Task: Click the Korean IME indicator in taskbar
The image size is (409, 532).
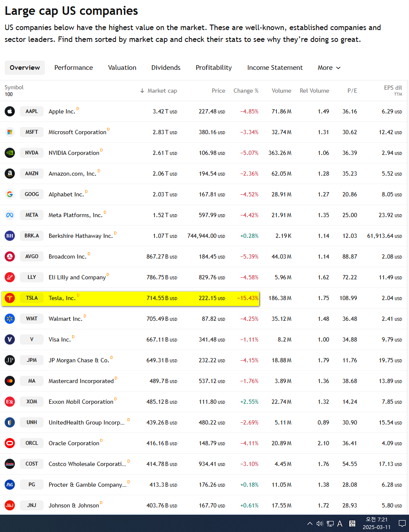Action: (x=352, y=524)
